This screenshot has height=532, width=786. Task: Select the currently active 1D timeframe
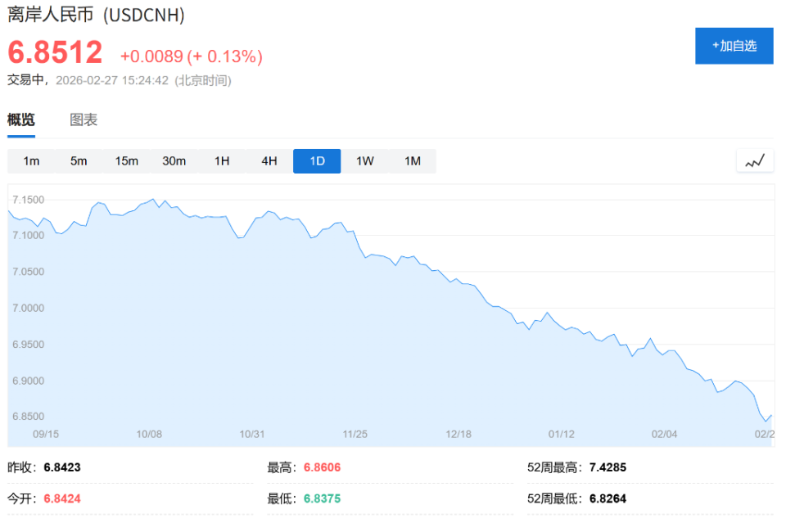pos(317,160)
